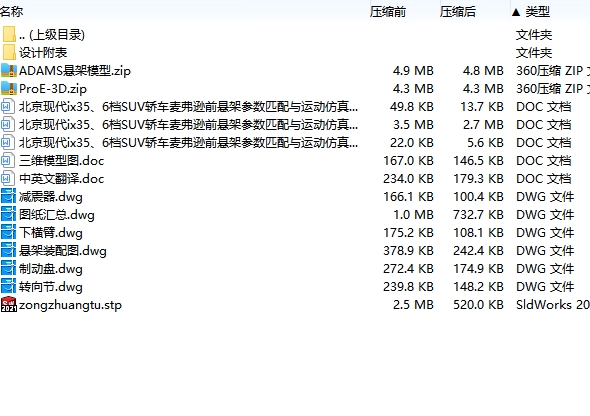Toggle the sort arrow beside 类型
Image resolution: width=590 pixels, height=416 pixels.
tap(516, 12)
